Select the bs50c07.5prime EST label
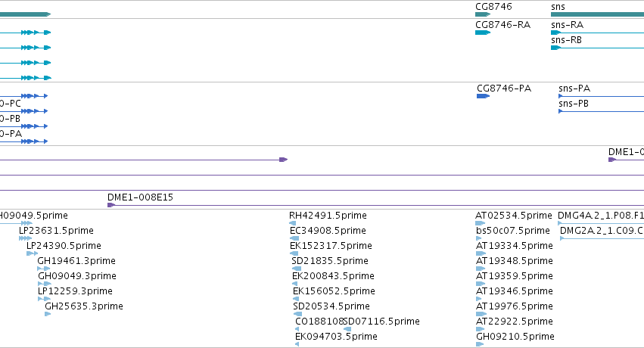 [513, 231]
